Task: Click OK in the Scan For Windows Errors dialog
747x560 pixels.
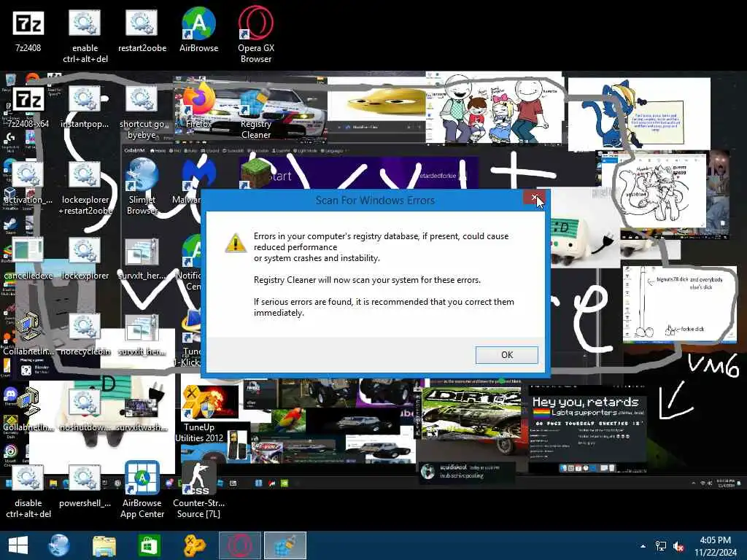Action: (x=506, y=355)
